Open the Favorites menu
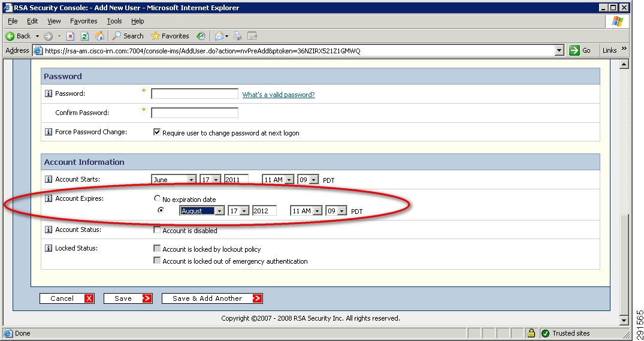This screenshot has width=644, height=341. [83, 21]
